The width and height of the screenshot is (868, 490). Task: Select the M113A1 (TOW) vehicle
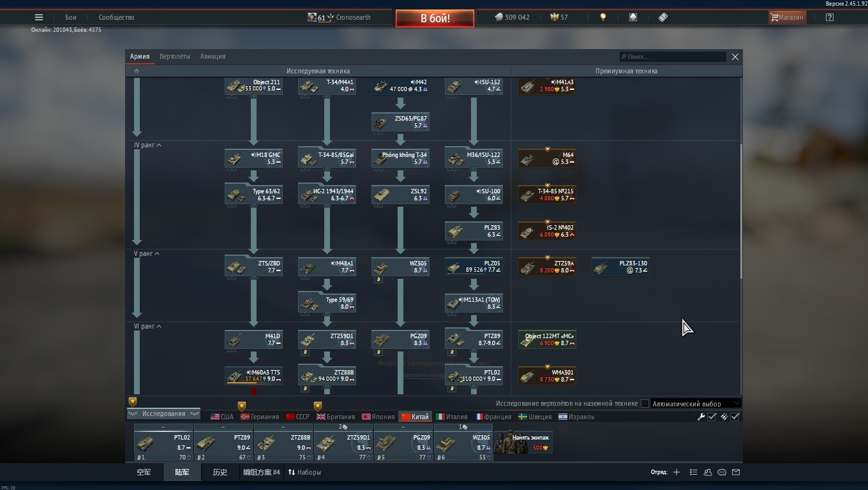click(x=474, y=304)
